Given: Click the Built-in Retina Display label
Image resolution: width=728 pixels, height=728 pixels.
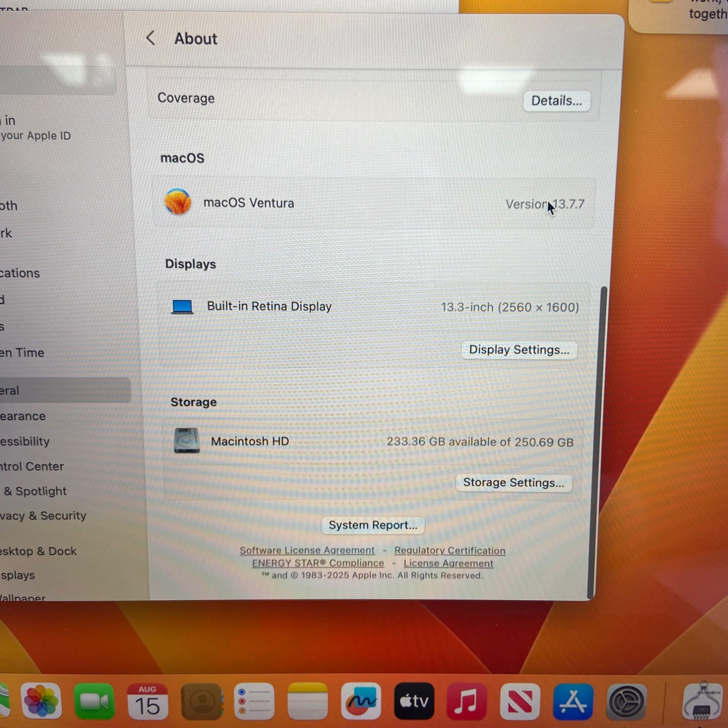Looking at the screenshot, I should point(269,306).
